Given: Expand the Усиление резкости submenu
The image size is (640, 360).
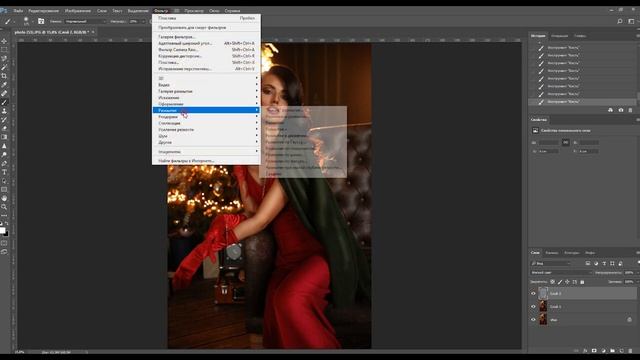Looking at the screenshot, I should point(206,129).
